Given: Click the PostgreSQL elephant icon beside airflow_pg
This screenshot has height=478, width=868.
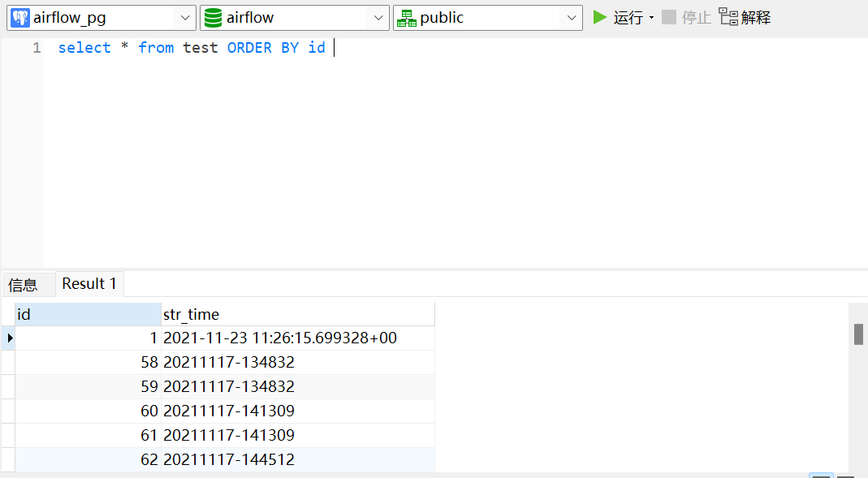Looking at the screenshot, I should click(x=20, y=18).
